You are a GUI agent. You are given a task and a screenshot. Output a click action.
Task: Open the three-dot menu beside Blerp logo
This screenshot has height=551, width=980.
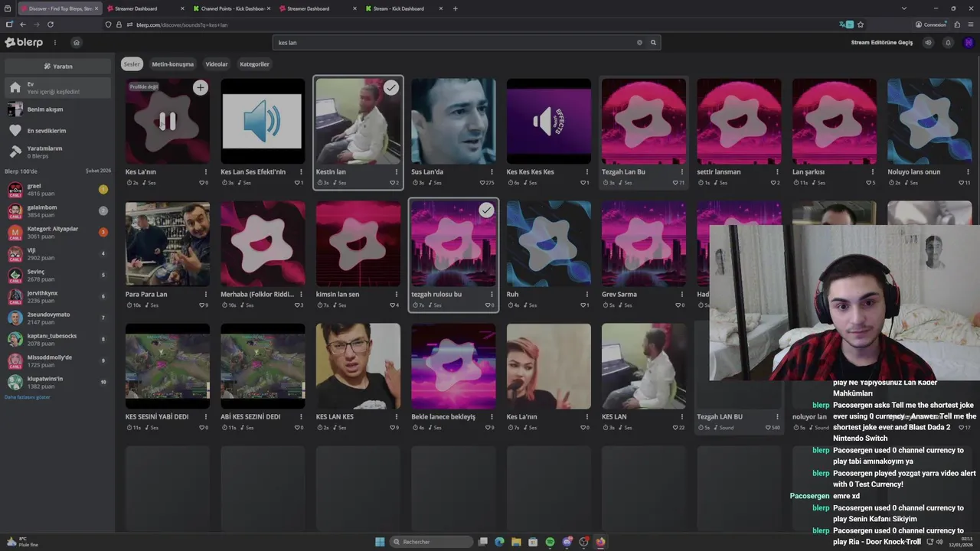(54, 42)
